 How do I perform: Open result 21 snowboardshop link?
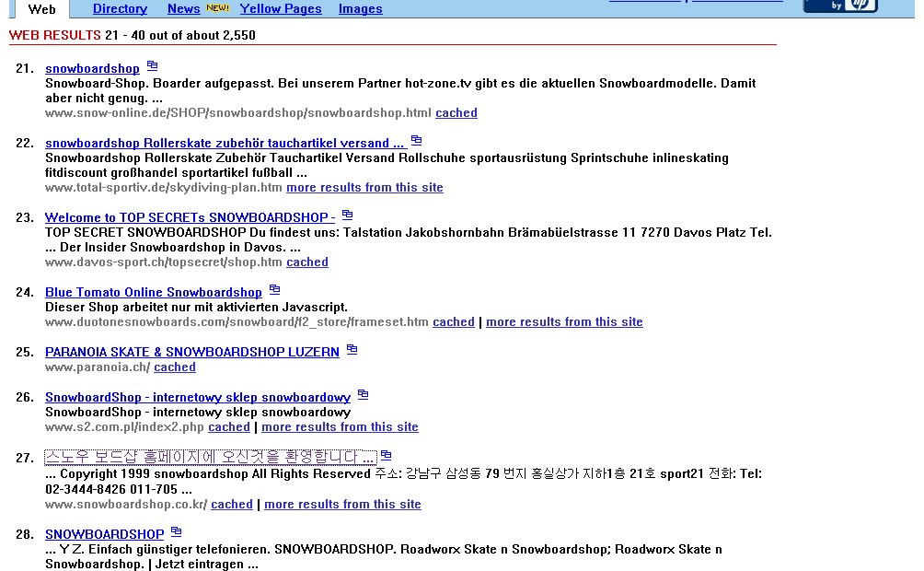click(x=93, y=68)
